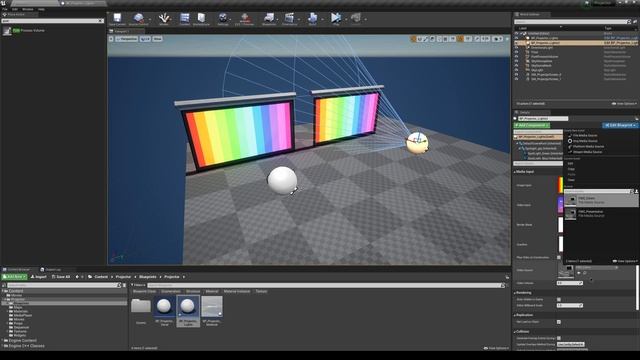
Task: Open the Window menu
Action: (x=28, y=9)
